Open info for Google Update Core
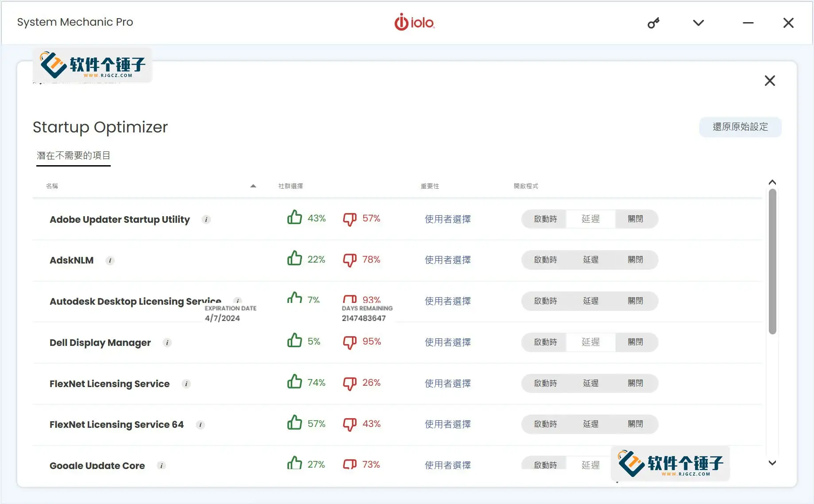 (162, 465)
